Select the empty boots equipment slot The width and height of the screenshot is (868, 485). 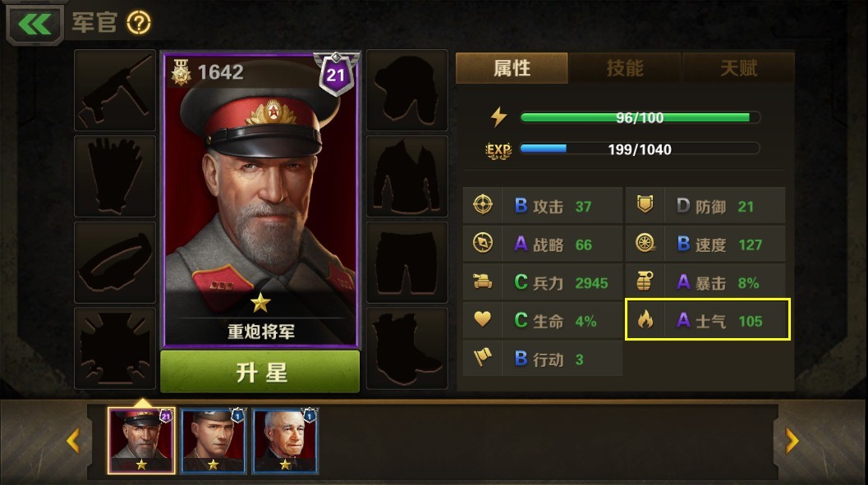pos(406,349)
